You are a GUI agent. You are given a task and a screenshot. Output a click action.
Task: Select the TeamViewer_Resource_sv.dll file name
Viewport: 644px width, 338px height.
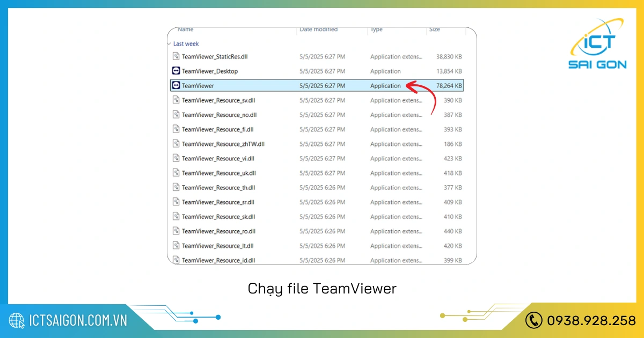[218, 100]
